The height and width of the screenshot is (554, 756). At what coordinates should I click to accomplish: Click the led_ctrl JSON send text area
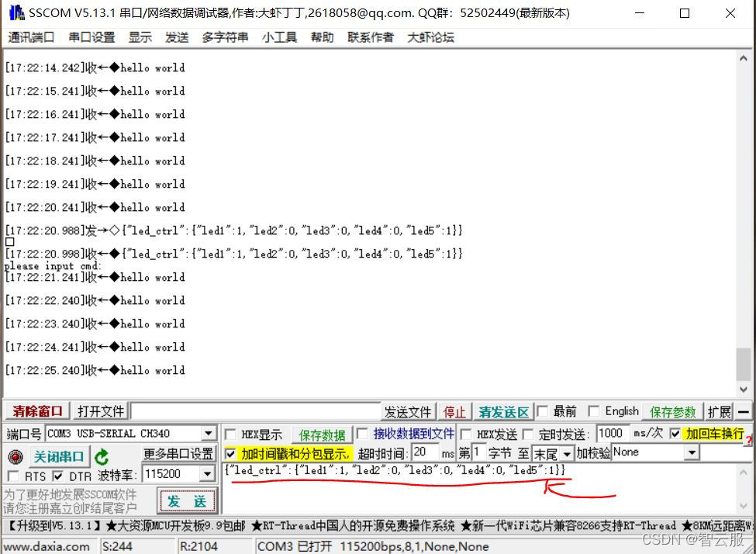tap(479, 488)
